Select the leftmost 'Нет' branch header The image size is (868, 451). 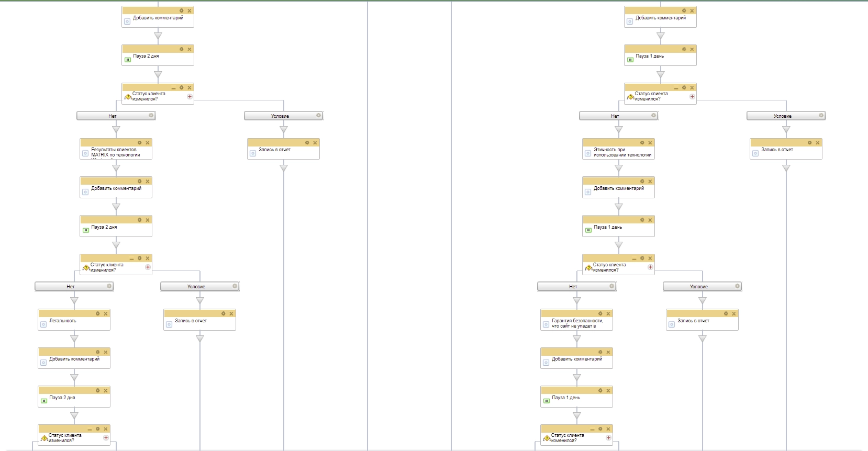[x=71, y=287]
